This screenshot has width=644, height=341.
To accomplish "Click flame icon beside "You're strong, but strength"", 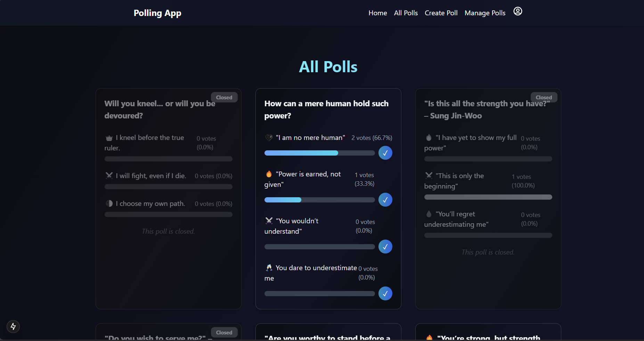I will 430,337.
